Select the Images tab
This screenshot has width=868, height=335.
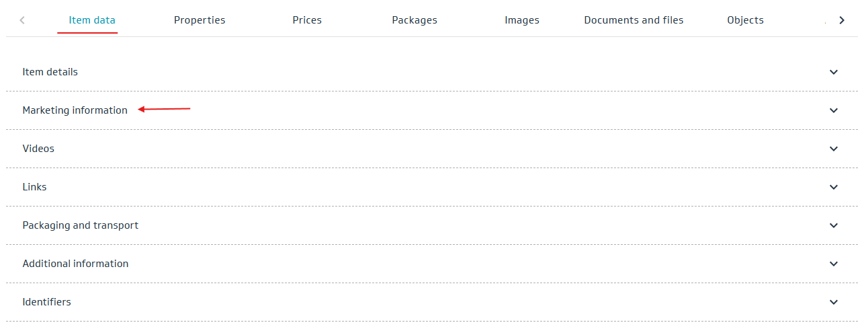522,20
